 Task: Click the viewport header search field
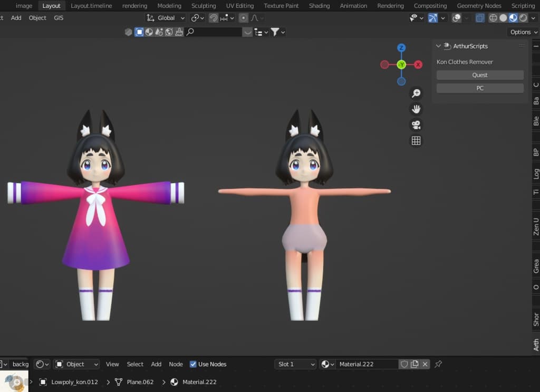214,32
